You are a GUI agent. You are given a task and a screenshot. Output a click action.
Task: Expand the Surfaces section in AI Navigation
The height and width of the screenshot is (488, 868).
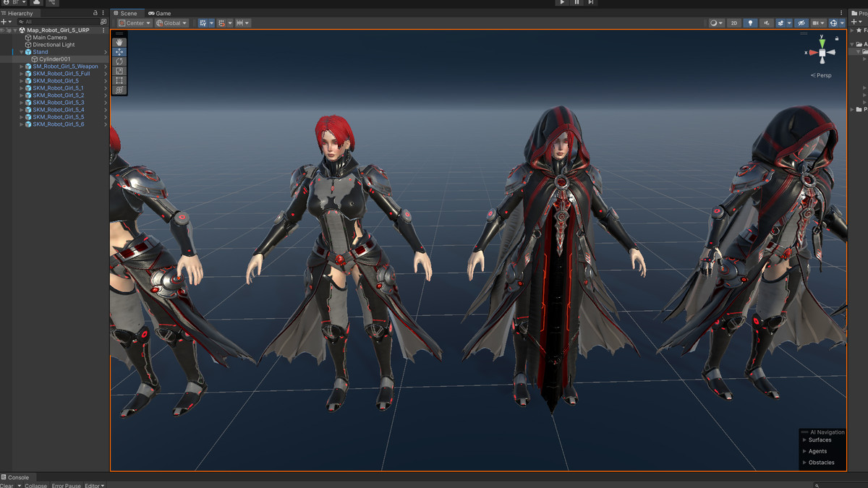pos(804,440)
